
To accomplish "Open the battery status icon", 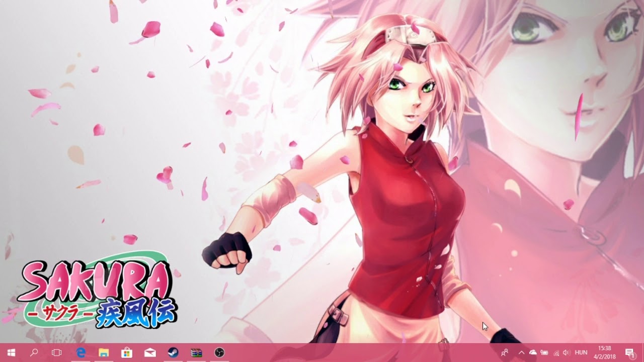I will tap(544, 353).
